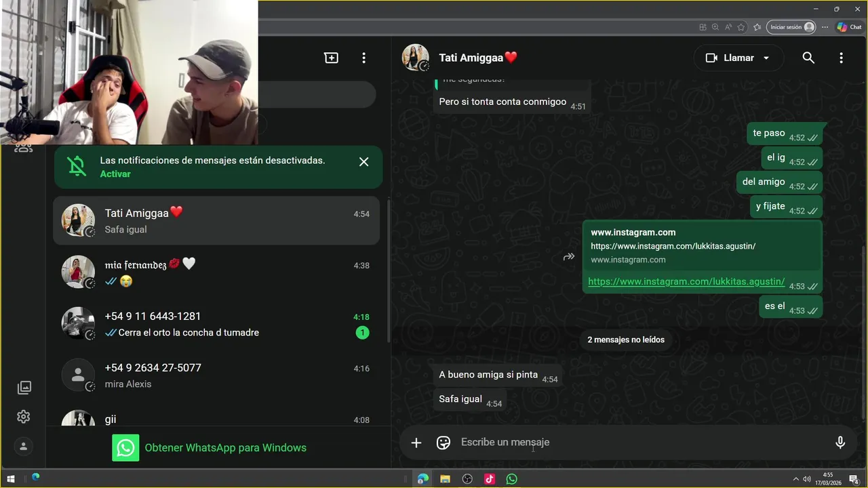Click Edge app install icon in address bar
This screenshot has width=868, height=488.
pyautogui.click(x=703, y=27)
